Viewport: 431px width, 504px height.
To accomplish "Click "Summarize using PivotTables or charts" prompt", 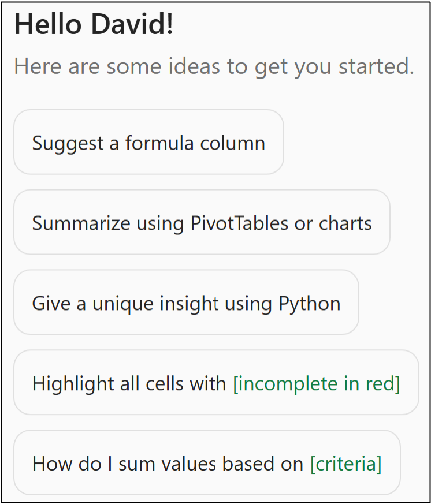I will 202,223.
